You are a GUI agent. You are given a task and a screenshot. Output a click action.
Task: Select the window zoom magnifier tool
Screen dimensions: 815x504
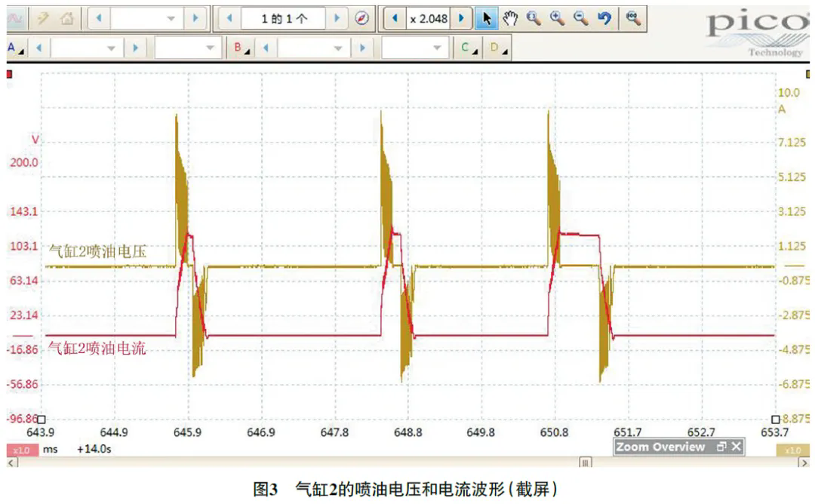pos(534,19)
